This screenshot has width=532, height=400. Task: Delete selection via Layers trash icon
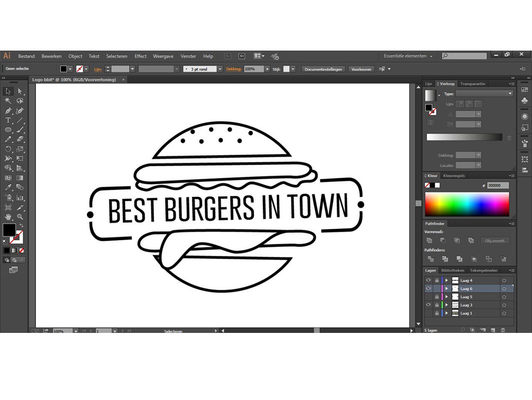pos(503,330)
